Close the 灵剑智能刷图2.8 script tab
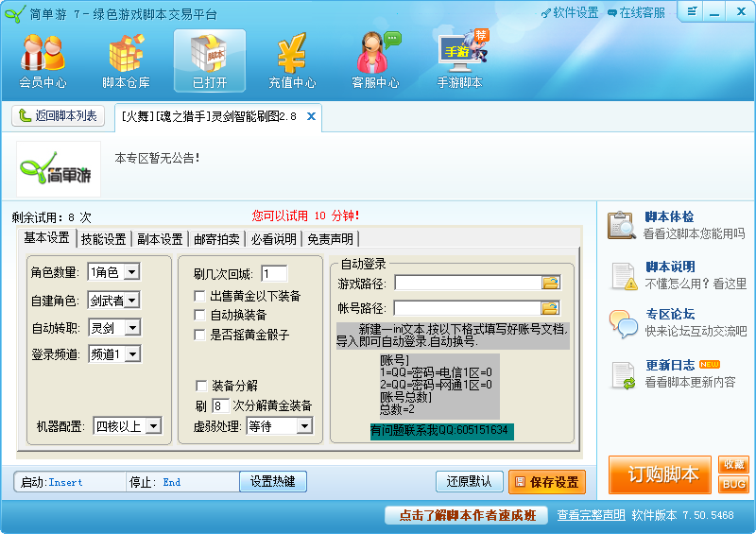Screen dimensions: 756x534 click(311, 117)
